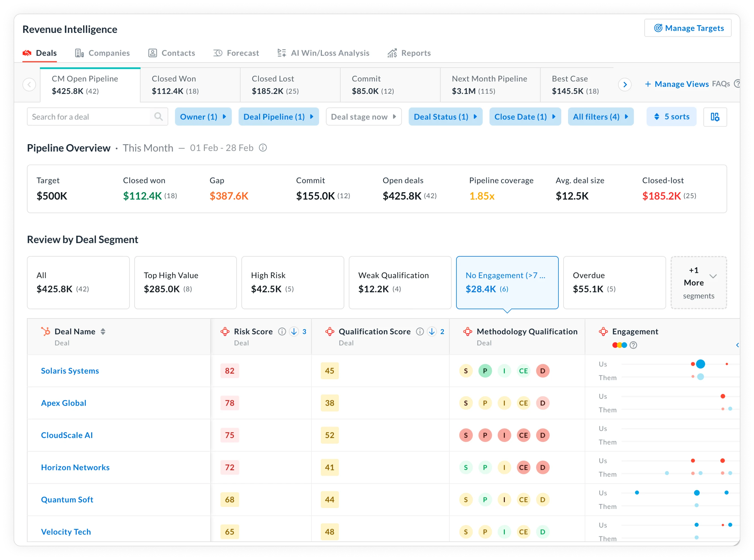The image size is (754, 560).
Task: Click FAQs question mark icon
Action: point(737,84)
